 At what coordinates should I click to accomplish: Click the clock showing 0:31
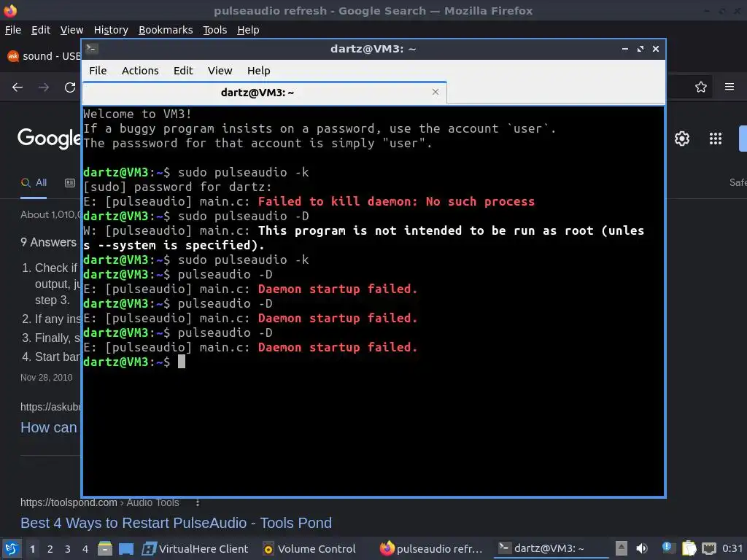tap(732, 549)
